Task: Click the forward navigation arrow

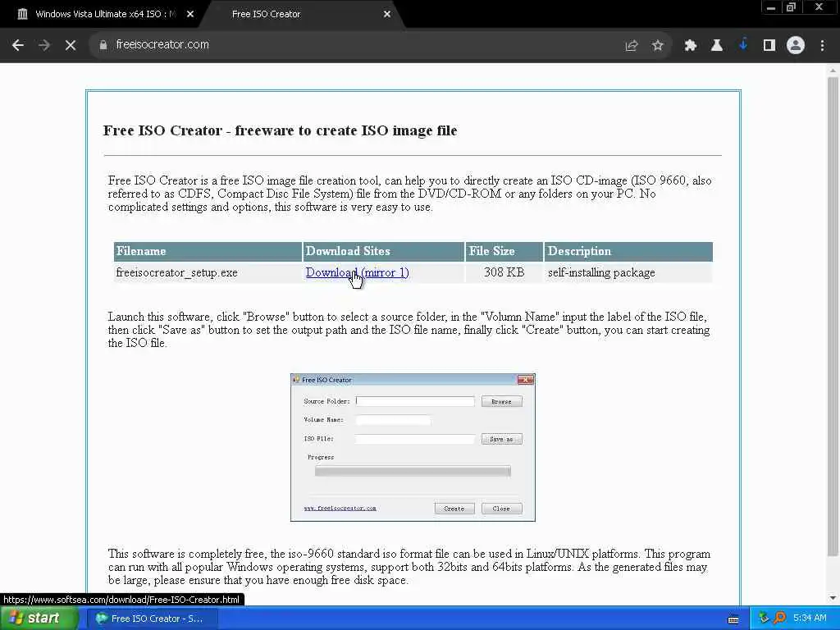Action: 44,45
